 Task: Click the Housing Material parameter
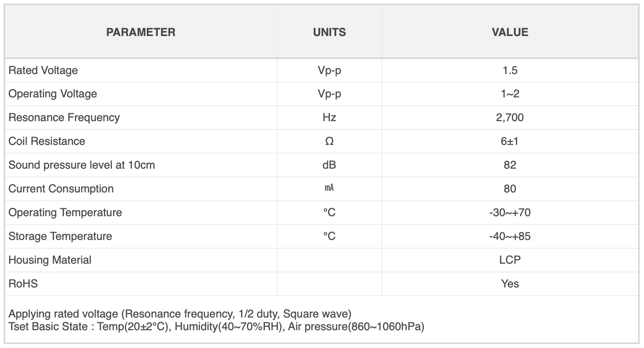[x=50, y=260]
